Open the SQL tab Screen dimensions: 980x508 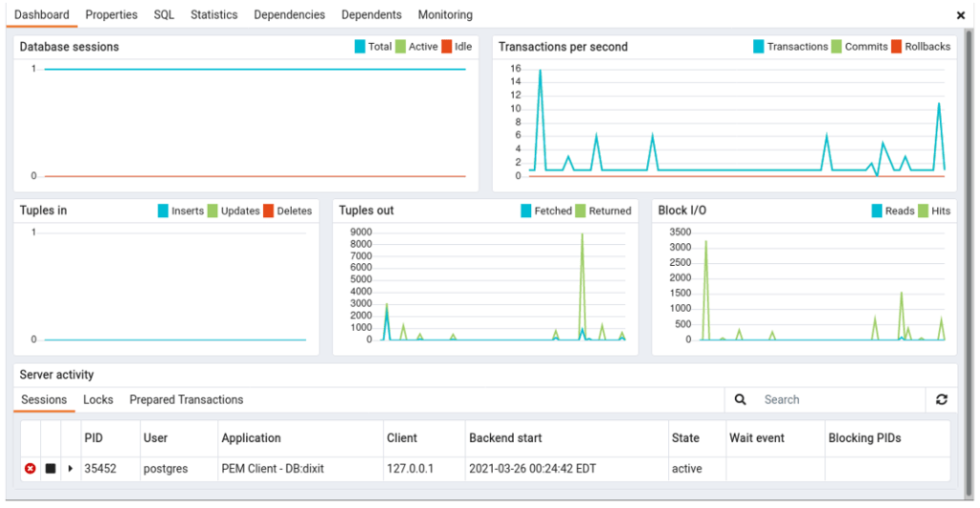click(x=164, y=15)
